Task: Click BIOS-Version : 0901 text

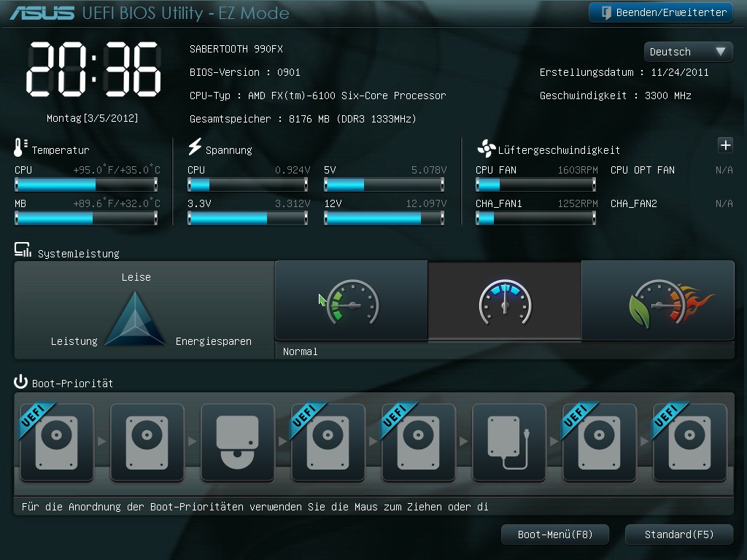Action: click(245, 72)
